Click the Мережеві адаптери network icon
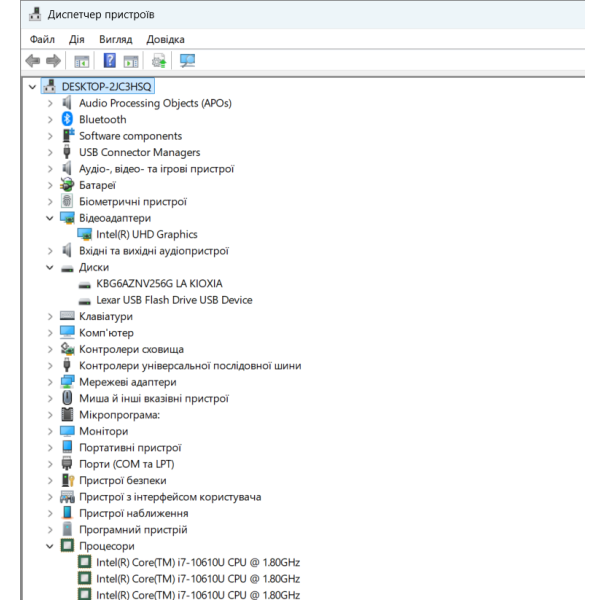600x600 pixels. (67, 382)
